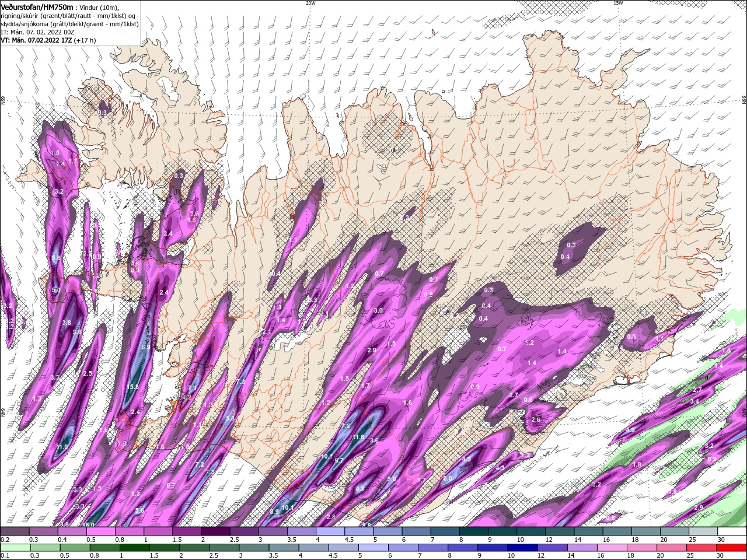Select the pale grey upper swatch labeled 25
The image size is (747, 560).
pos(703,531)
